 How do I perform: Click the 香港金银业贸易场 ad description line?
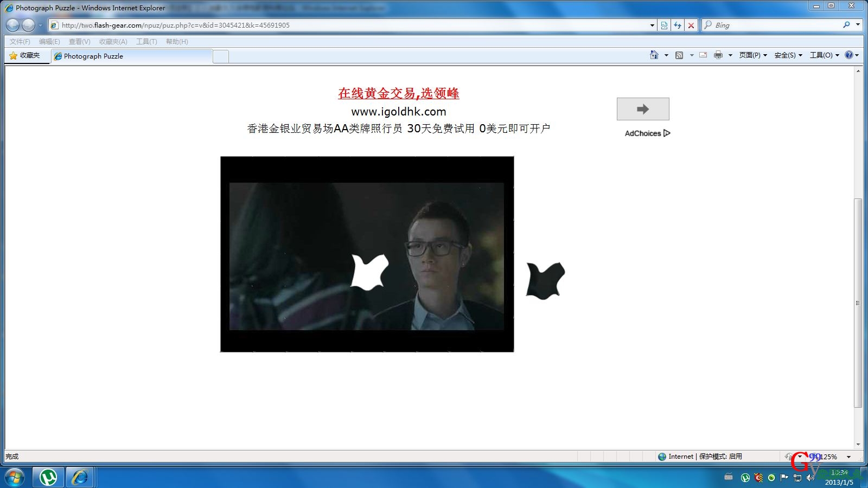click(399, 129)
